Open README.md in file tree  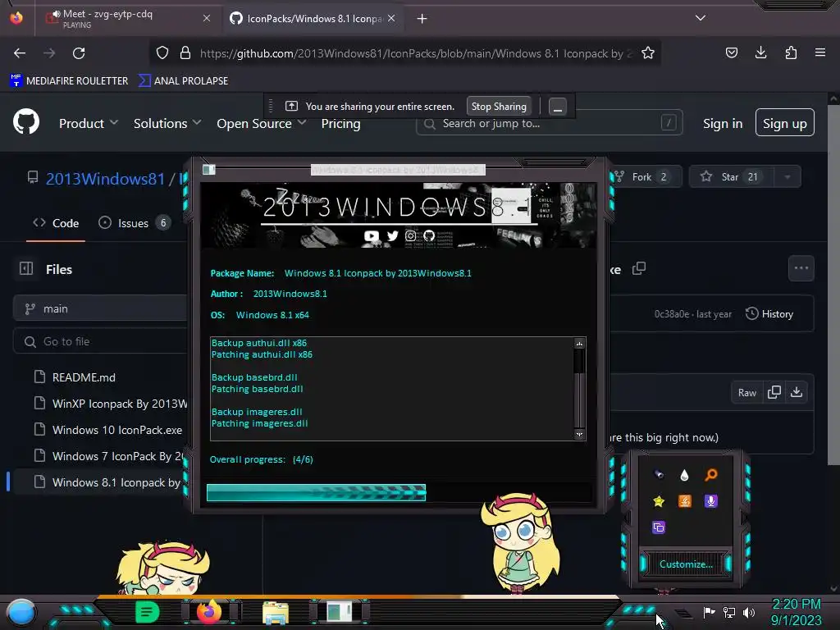coord(84,377)
